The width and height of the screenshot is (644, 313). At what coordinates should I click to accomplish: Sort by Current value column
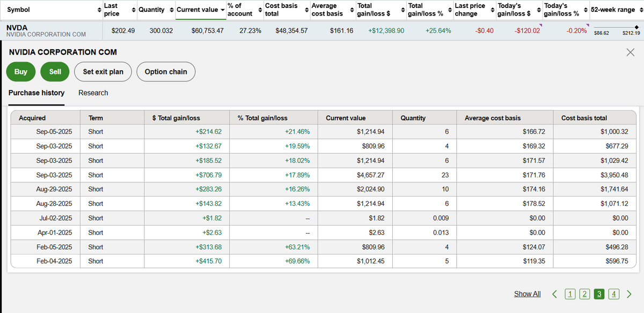(x=197, y=10)
